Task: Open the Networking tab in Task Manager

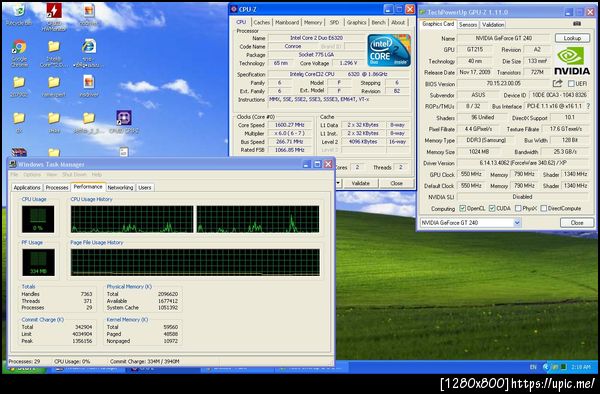Action: click(x=120, y=187)
